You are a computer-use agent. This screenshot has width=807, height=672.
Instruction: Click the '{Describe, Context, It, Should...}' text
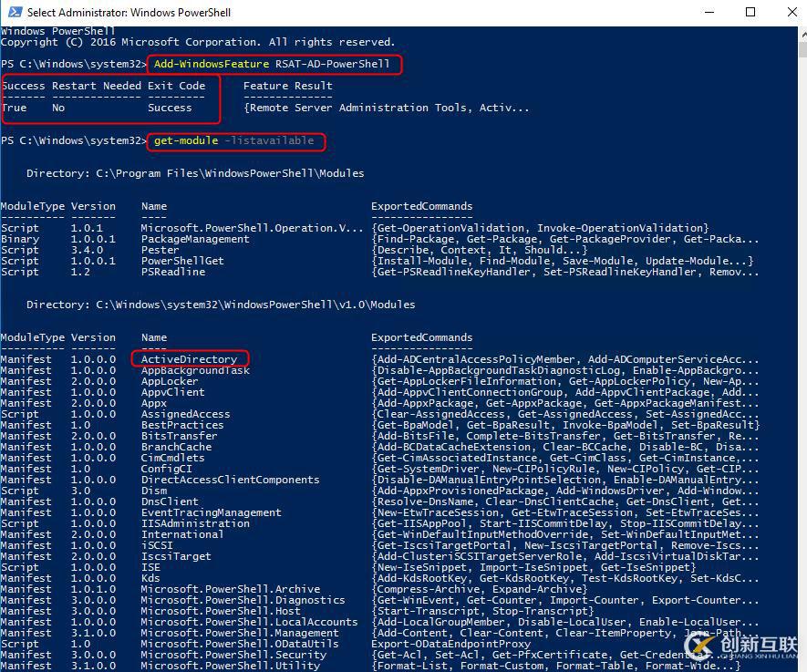pyautogui.click(x=479, y=250)
